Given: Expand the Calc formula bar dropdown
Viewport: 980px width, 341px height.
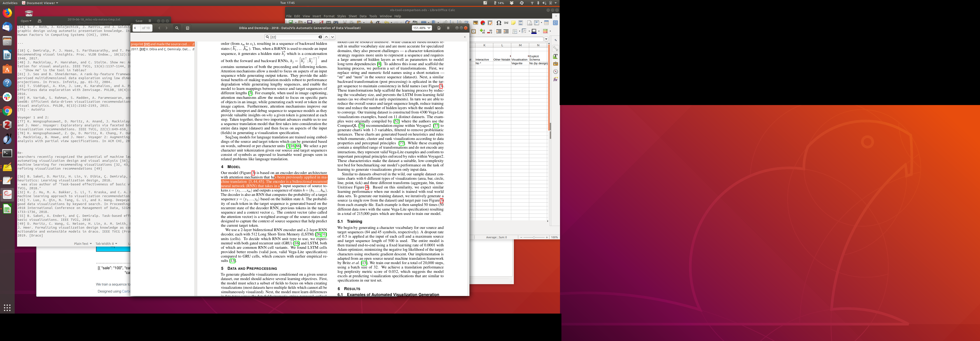Looking at the screenshot, I should pos(546,39).
